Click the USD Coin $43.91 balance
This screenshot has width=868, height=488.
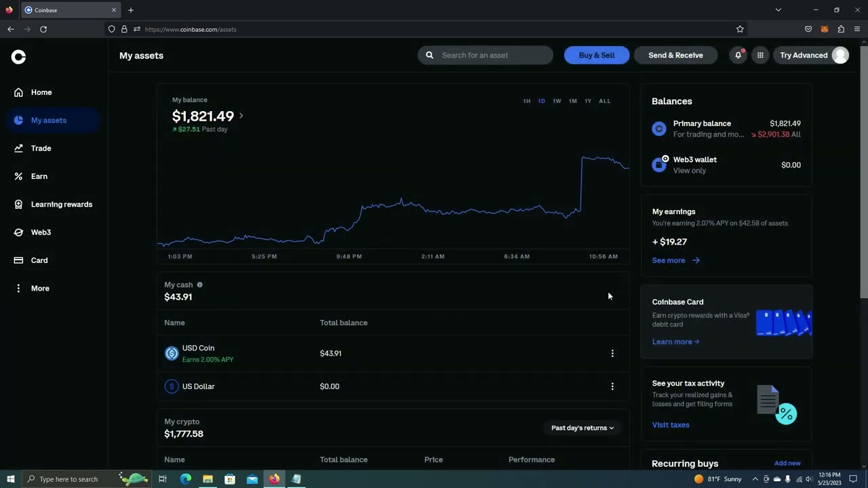330,353
